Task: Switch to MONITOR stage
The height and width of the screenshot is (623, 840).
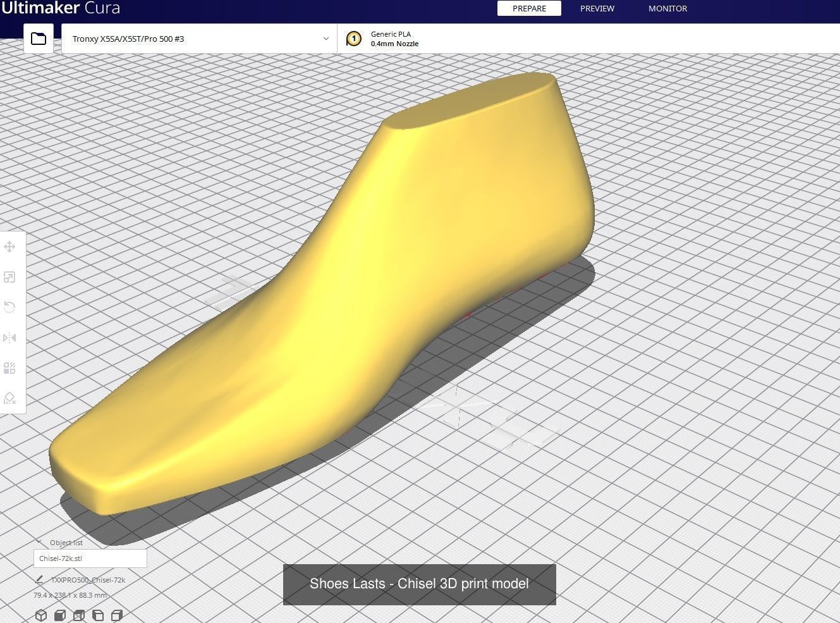Action: [x=667, y=8]
